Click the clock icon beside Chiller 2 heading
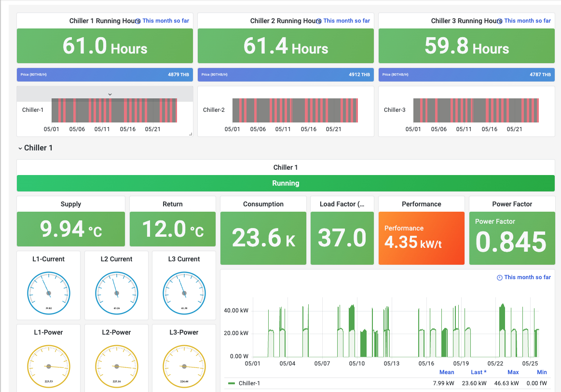The image size is (561, 392). coord(319,21)
